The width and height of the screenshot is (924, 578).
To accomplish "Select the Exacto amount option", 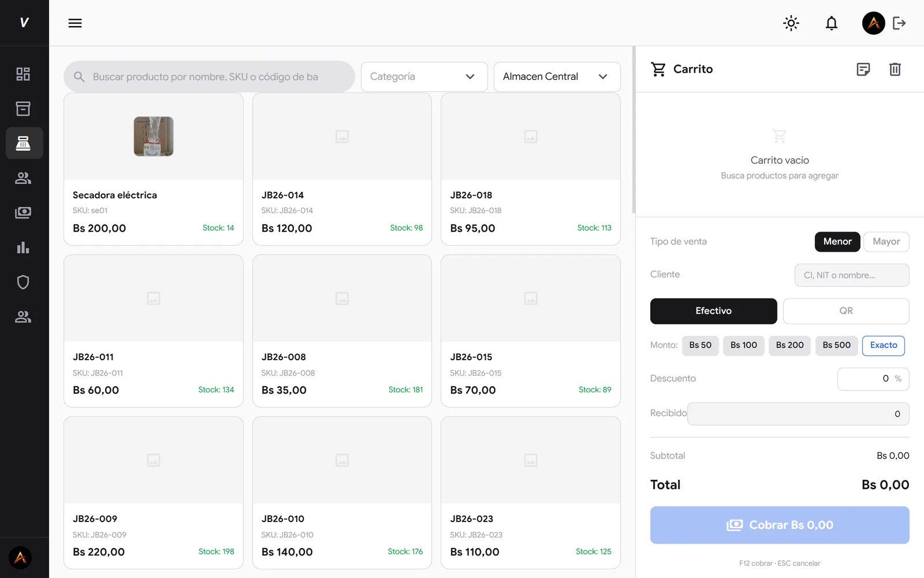I will pos(884,346).
